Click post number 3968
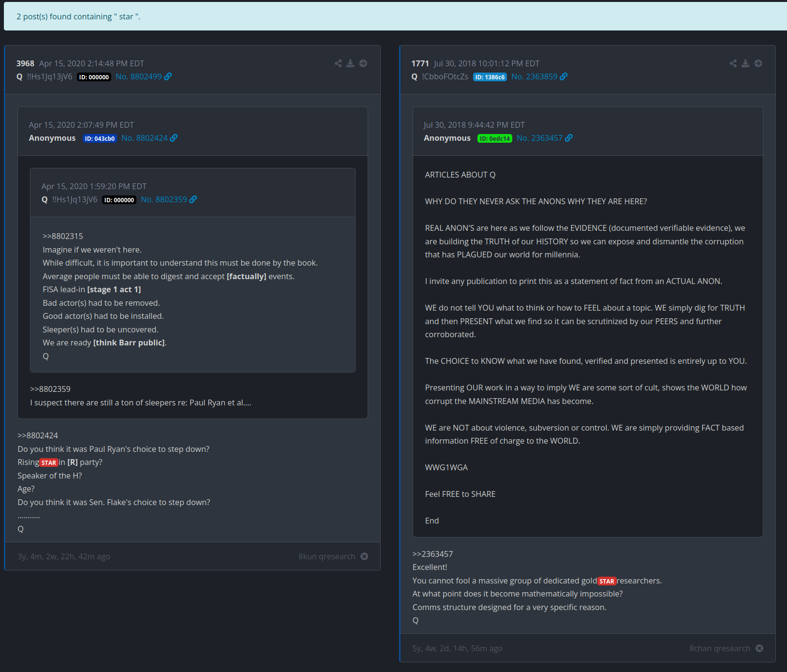 point(25,63)
